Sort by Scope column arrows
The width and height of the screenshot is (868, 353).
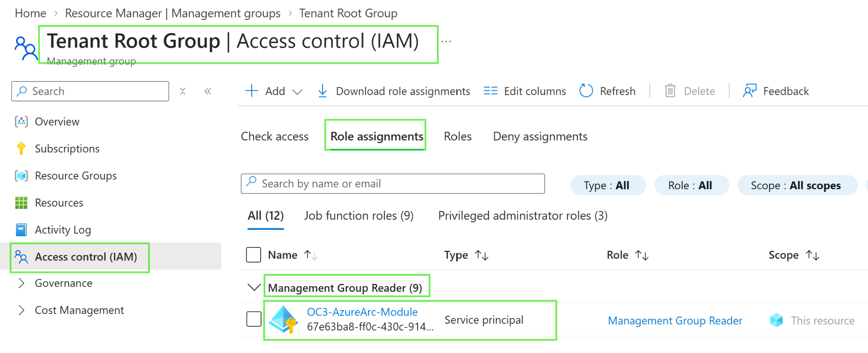click(x=812, y=255)
